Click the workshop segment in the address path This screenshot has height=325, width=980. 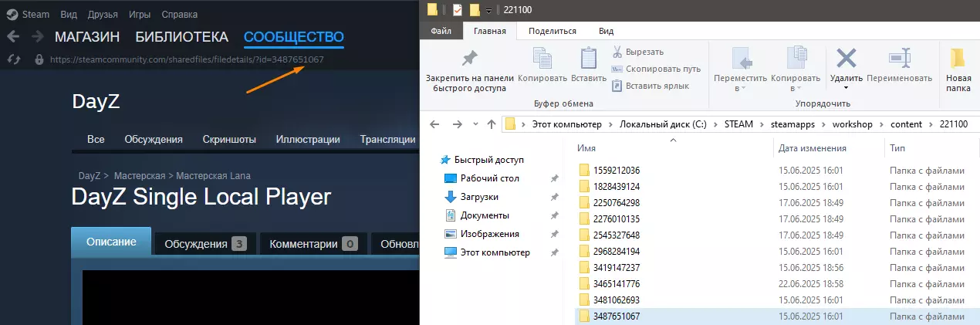point(852,124)
